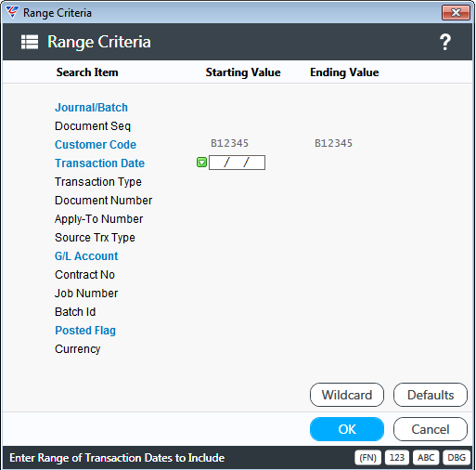The image size is (476, 470).
Task: Click the Customer Code ending value B12345
Action: tap(333, 143)
